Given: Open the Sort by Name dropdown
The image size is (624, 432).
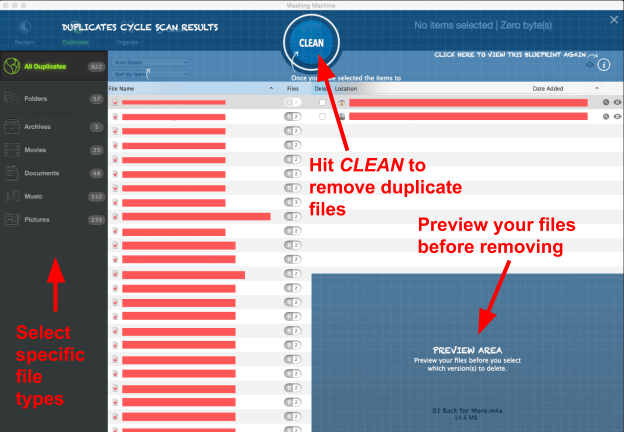Looking at the screenshot, I should tap(150, 74).
